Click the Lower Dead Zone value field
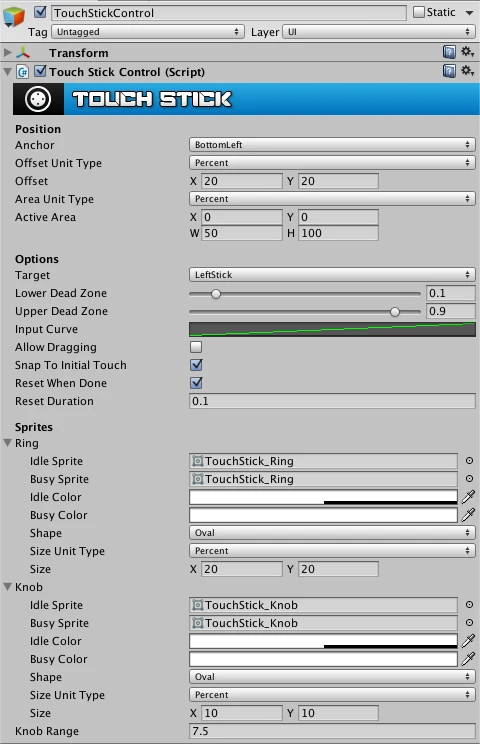 (x=451, y=293)
